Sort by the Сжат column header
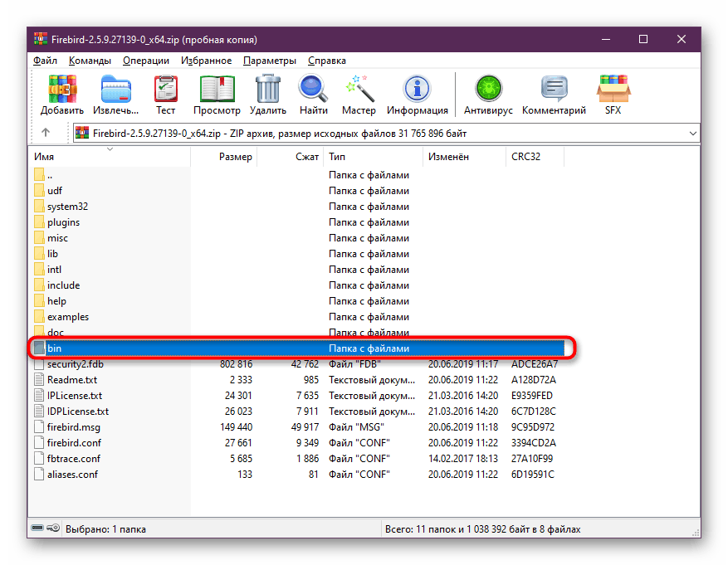Image resolution: width=728 pixels, height=565 pixels. (x=291, y=157)
